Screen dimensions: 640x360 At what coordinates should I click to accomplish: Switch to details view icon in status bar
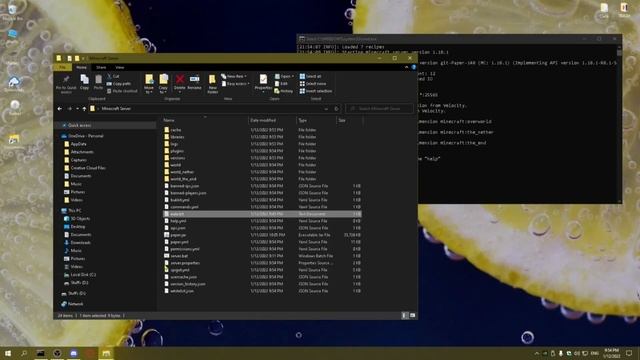tap(404, 316)
